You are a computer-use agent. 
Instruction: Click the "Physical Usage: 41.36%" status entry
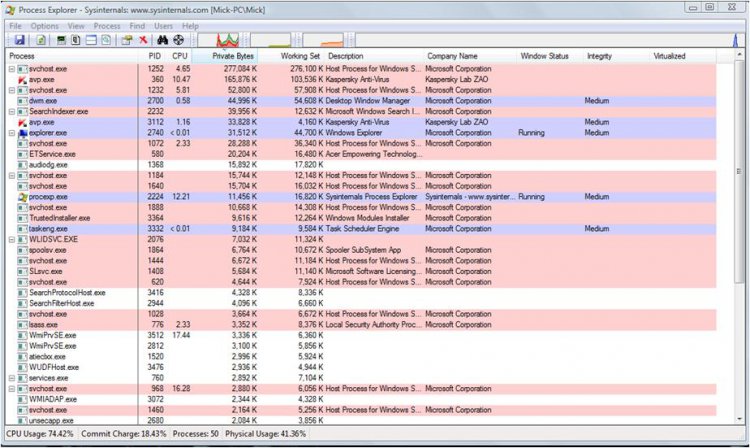click(x=265, y=434)
